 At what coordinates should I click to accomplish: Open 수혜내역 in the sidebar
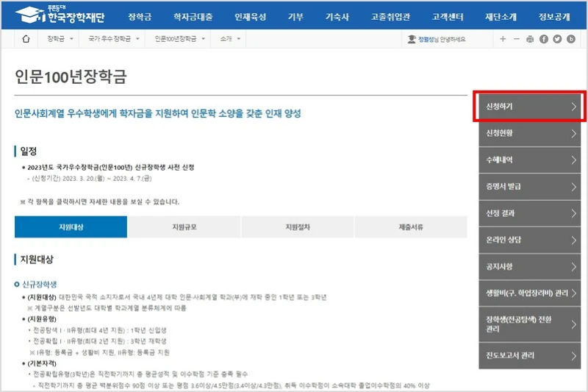(x=529, y=160)
